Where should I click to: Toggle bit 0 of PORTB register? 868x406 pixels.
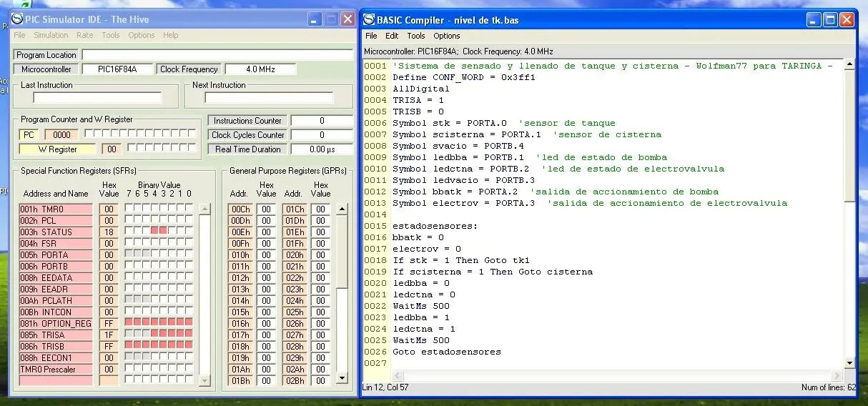[x=189, y=266]
